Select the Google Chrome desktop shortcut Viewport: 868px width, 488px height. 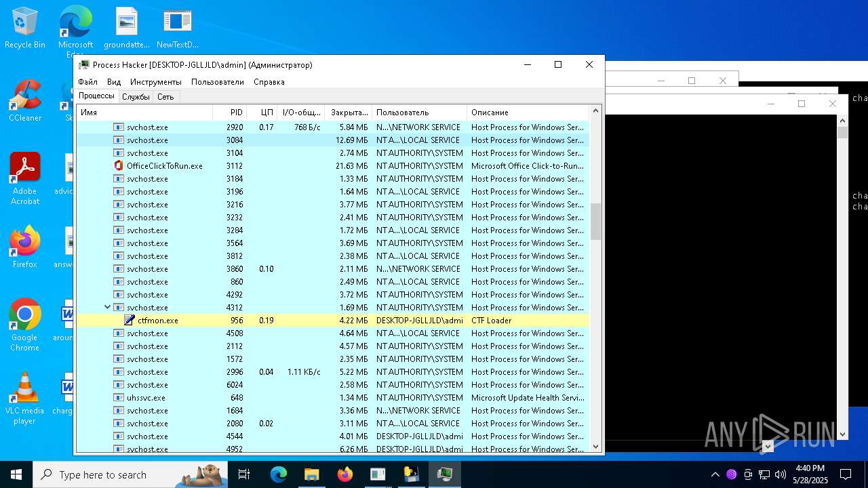(x=25, y=325)
